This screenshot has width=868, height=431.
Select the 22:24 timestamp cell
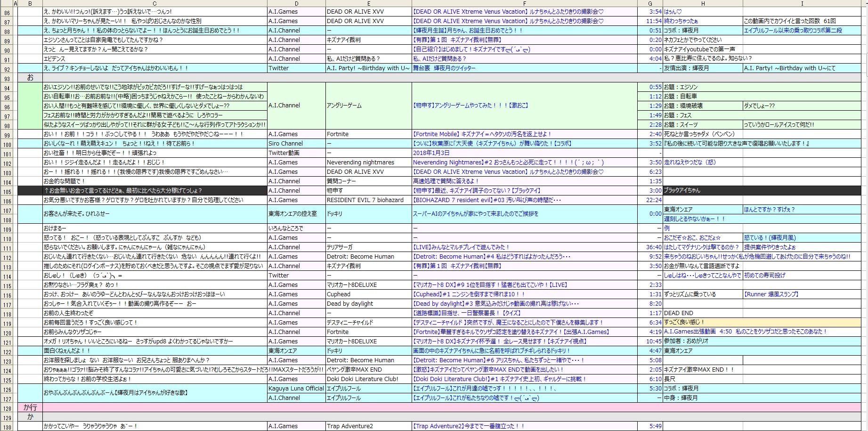[x=650, y=200]
